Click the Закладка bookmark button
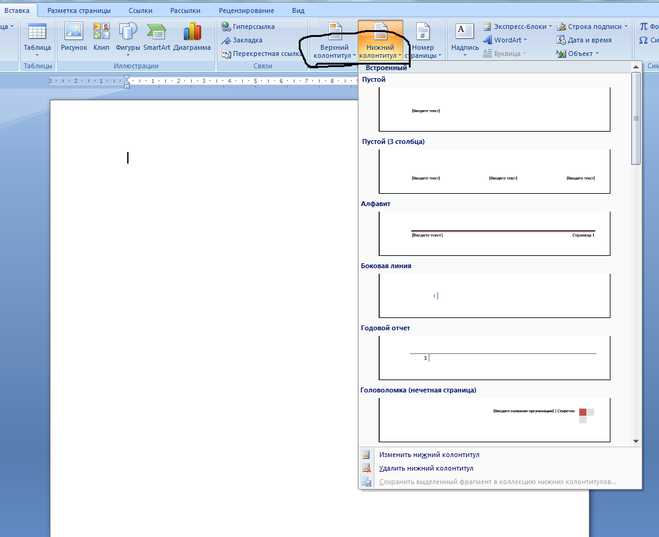The width and height of the screenshot is (659, 537). point(242,40)
